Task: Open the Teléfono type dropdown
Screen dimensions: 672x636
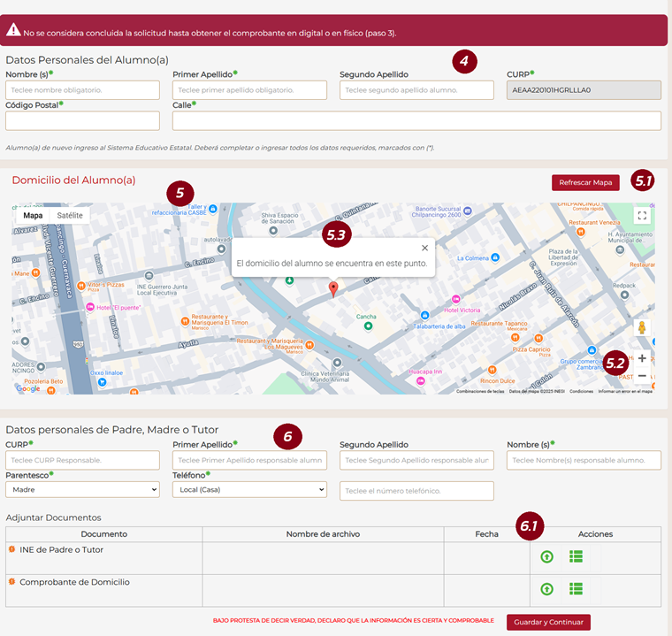Action: [249, 489]
